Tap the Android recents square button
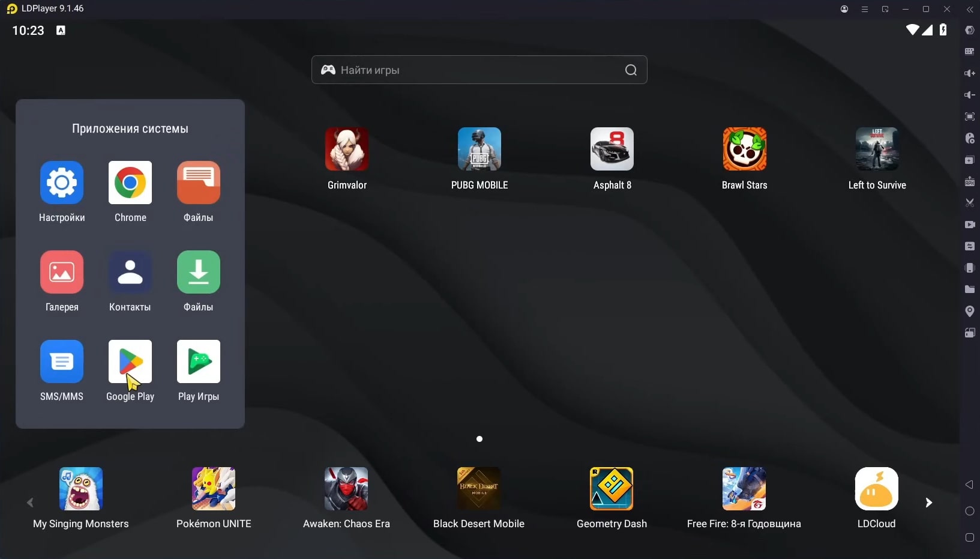Image resolution: width=980 pixels, height=559 pixels. 969,537
